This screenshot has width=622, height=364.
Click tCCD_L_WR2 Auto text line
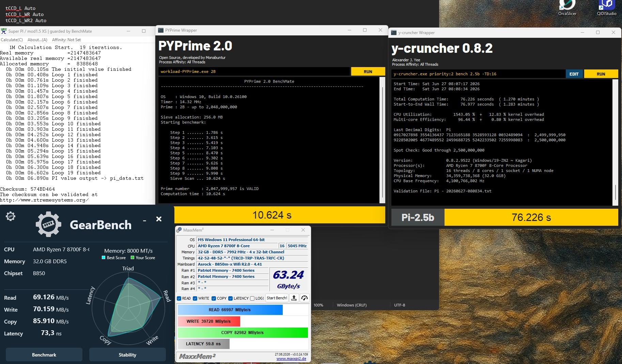click(x=26, y=20)
